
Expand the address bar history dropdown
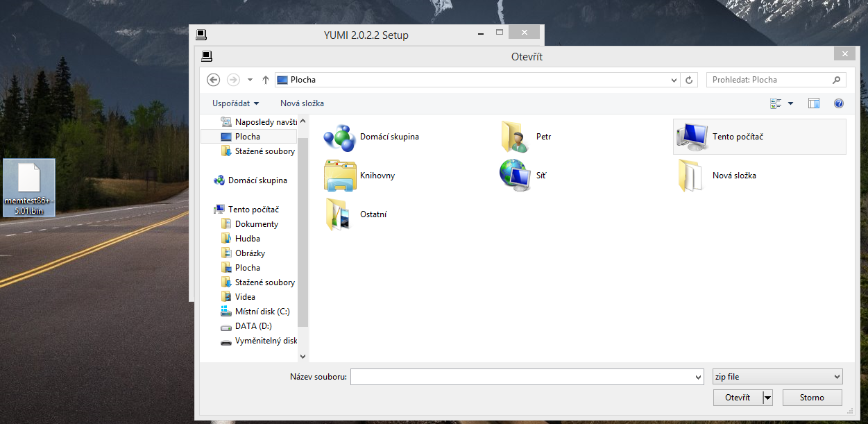click(674, 80)
